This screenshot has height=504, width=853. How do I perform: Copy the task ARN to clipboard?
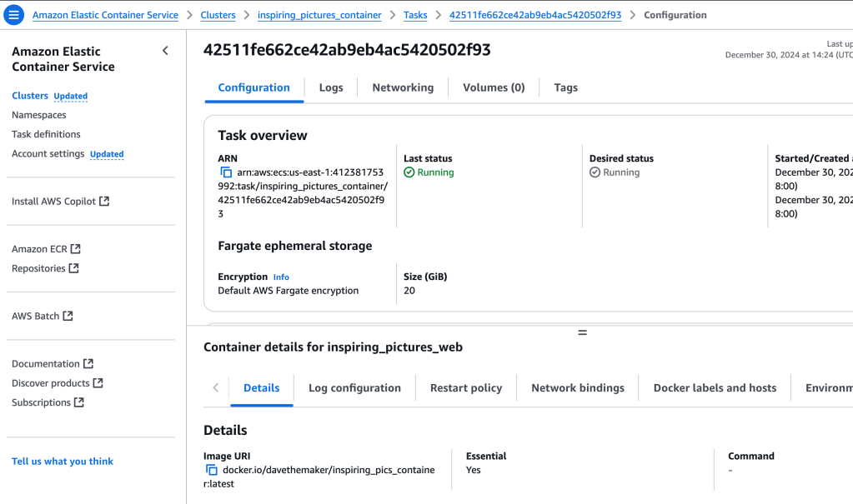(x=226, y=172)
